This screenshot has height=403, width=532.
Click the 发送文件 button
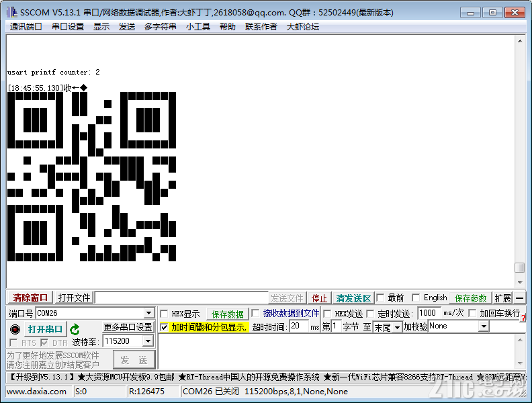pyautogui.click(x=287, y=298)
